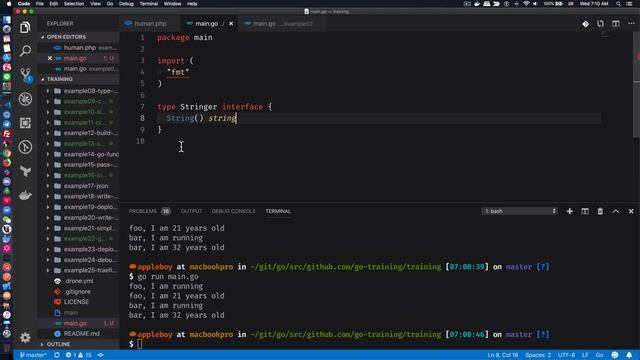
Task: Click the open changes icon in editor toolbar
Action: pos(600,24)
